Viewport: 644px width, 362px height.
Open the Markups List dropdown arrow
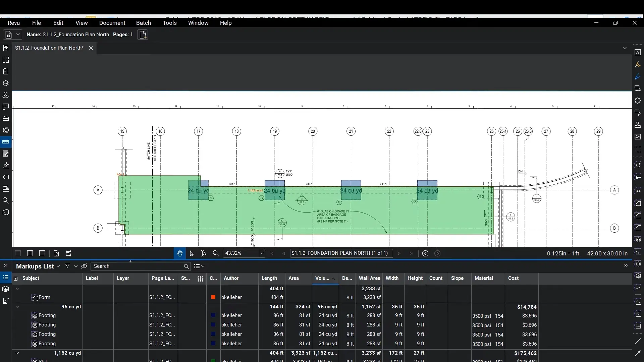58,266
